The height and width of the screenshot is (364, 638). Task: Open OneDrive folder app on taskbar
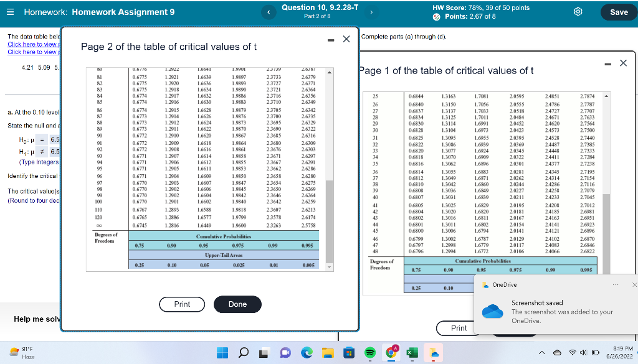[434, 353]
